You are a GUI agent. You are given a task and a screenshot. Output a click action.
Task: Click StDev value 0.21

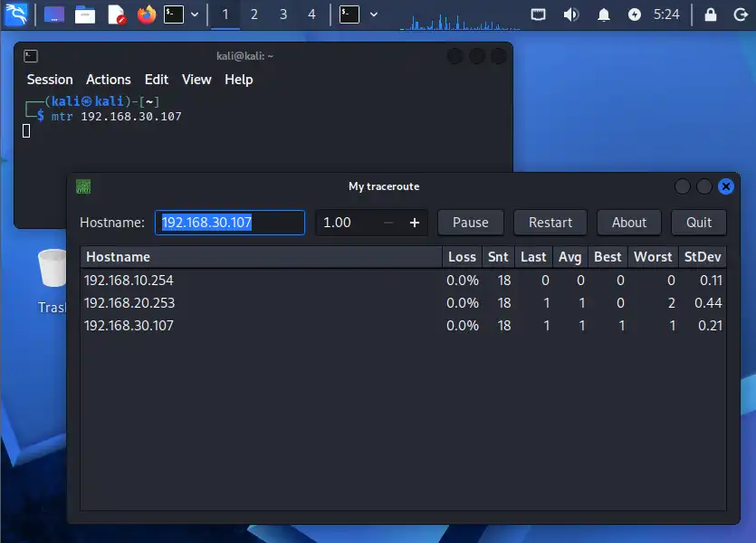point(710,326)
